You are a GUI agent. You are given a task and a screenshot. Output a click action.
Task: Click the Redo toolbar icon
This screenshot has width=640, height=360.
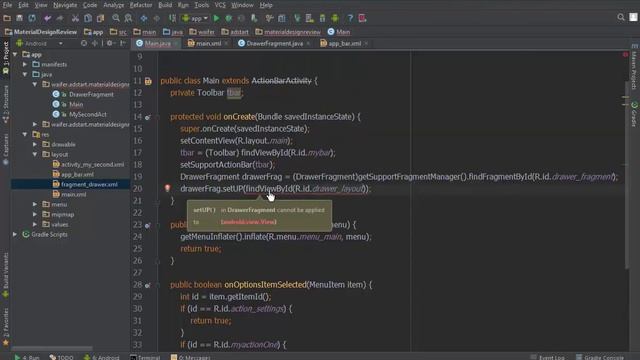(60, 18)
